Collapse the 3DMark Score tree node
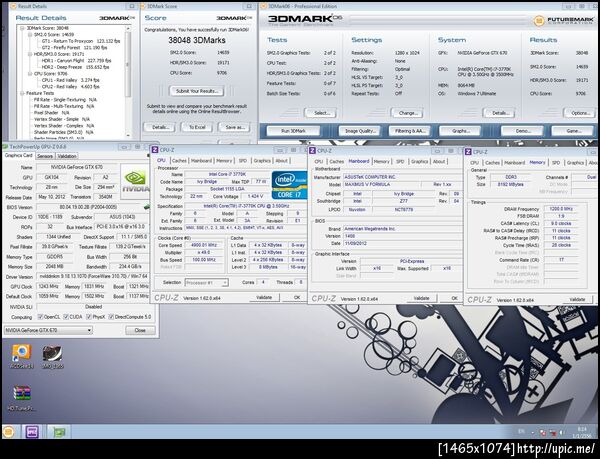Image resolution: width=600 pixels, height=459 pixels. 22,28
